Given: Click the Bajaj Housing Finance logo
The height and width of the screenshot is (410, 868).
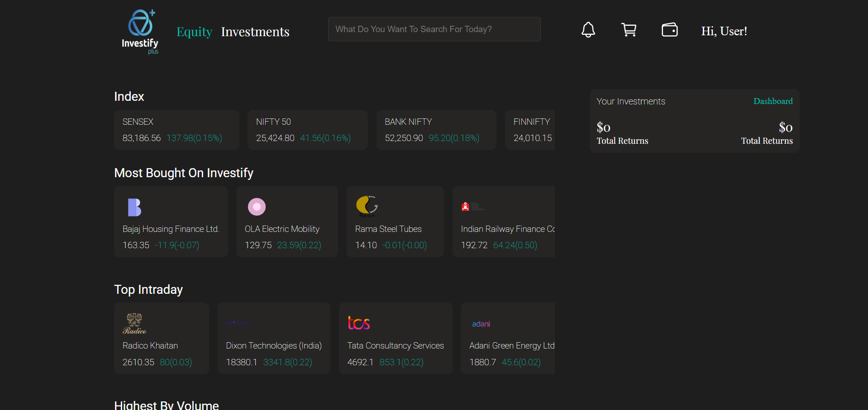Looking at the screenshot, I should (x=134, y=207).
